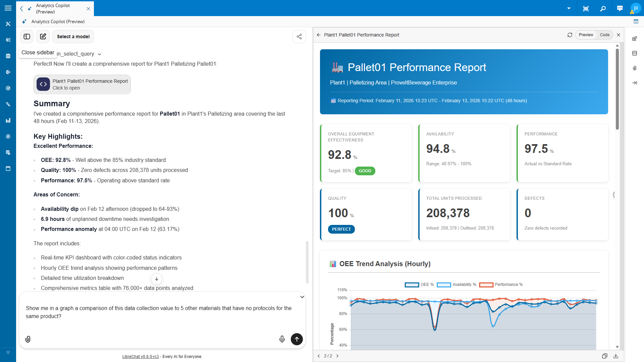Click the microphone voice input icon
This screenshot has height=362, width=644.
pyautogui.click(x=282, y=339)
